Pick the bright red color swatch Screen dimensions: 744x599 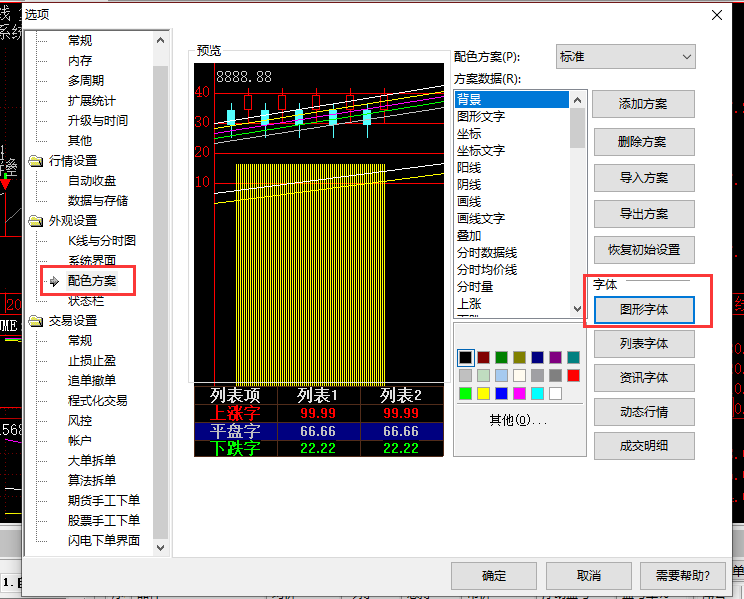(574, 376)
